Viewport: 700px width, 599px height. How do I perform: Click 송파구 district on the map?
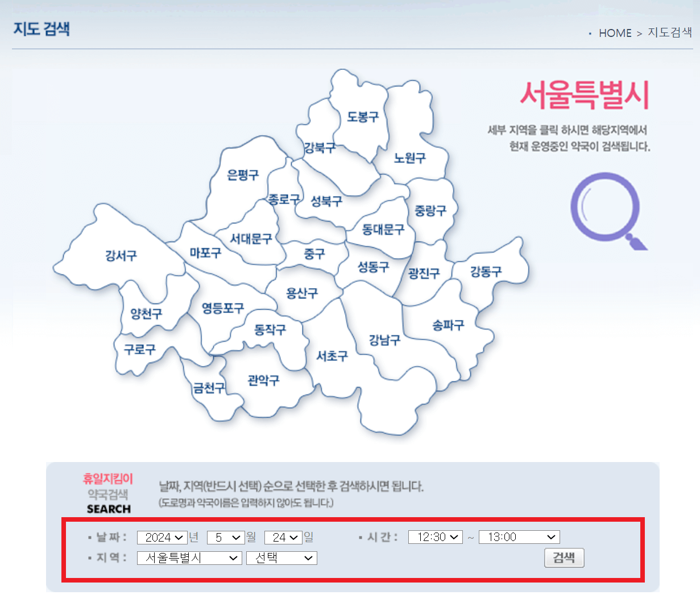pyautogui.click(x=448, y=324)
